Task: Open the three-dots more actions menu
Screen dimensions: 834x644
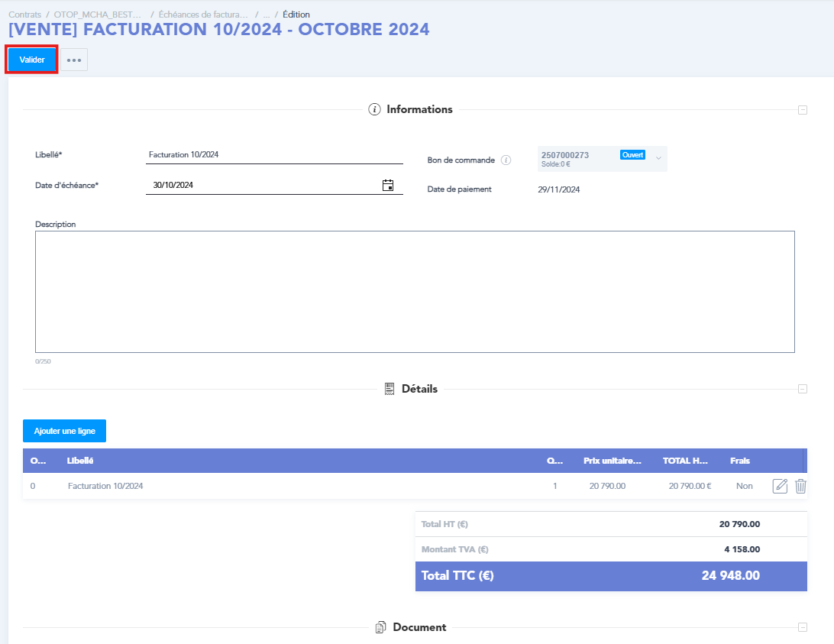Action: 74,60
